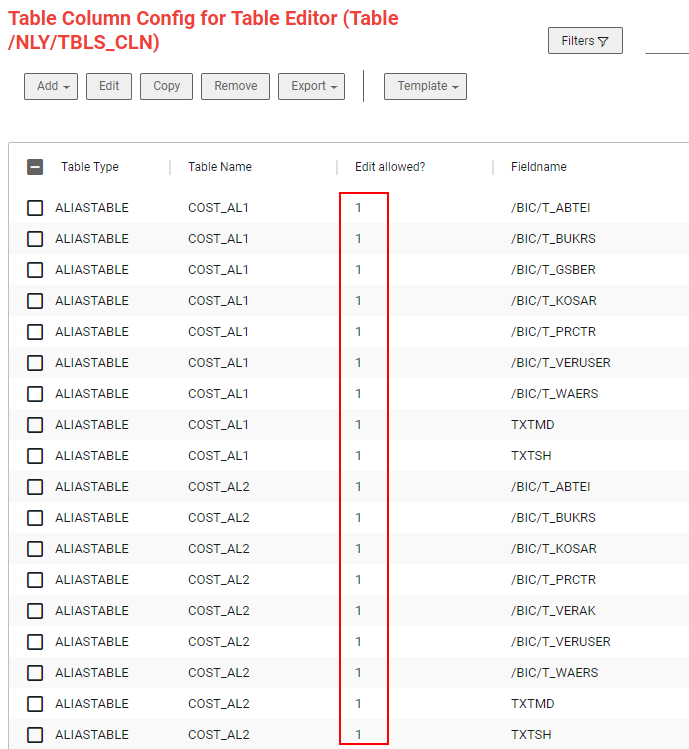Screen dimensions: 689x749
Task: Check the COST_AL2 /BIC/T_PRCTR row checkbox
Action: pos(35,580)
